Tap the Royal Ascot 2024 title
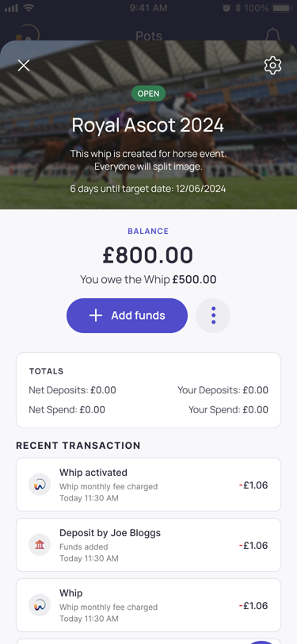The width and height of the screenshot is (297, 644). (x=149, y=125)
